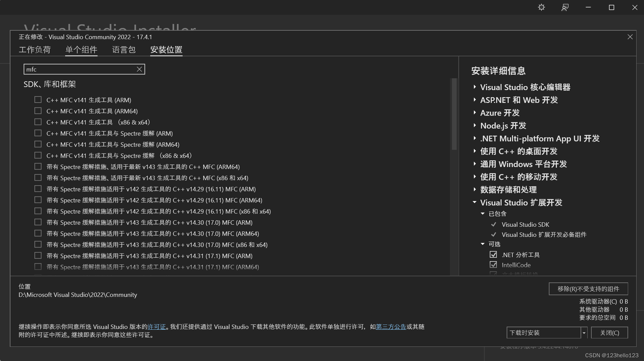Open the installer settings gear icon
This screenshot has height=361, width=644.
pos(541,7)
